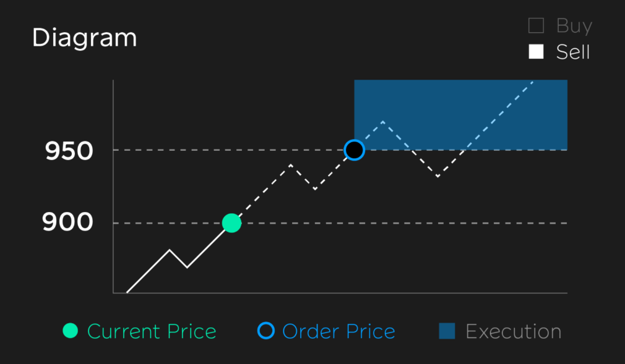Click the Order Price legend text

[339, 331]
